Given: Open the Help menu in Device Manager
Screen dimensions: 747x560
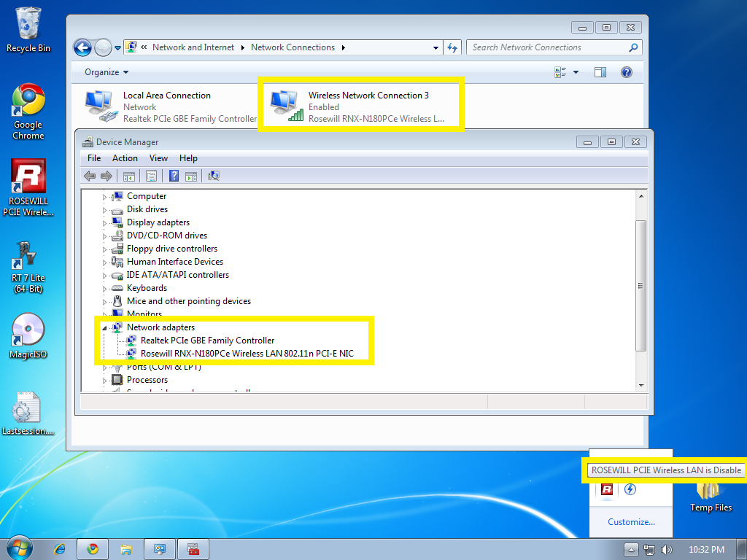Looking at the screenshot, I should [x=188, y=158].
